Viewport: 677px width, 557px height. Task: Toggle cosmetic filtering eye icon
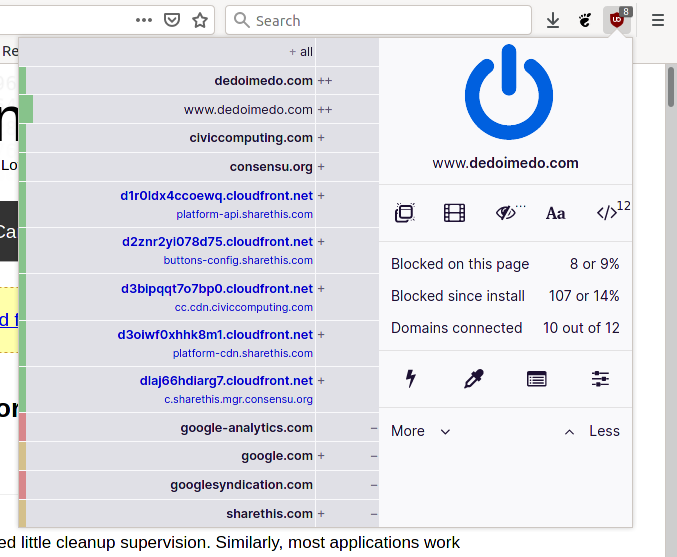coord(507,212)
